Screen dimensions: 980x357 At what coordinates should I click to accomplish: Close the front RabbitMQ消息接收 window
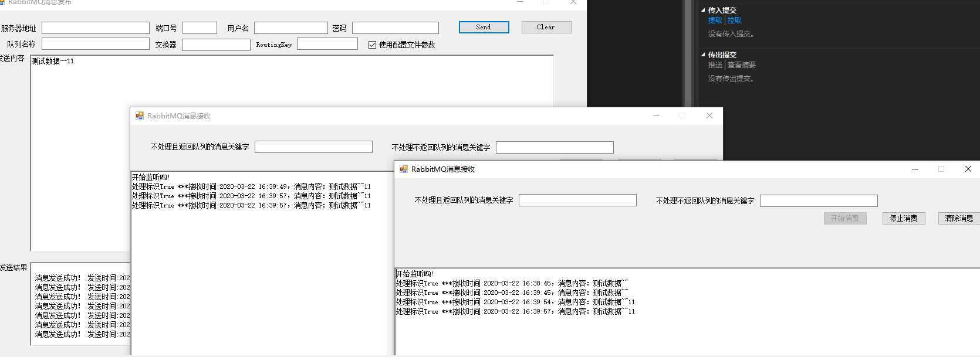click(968, 169)
